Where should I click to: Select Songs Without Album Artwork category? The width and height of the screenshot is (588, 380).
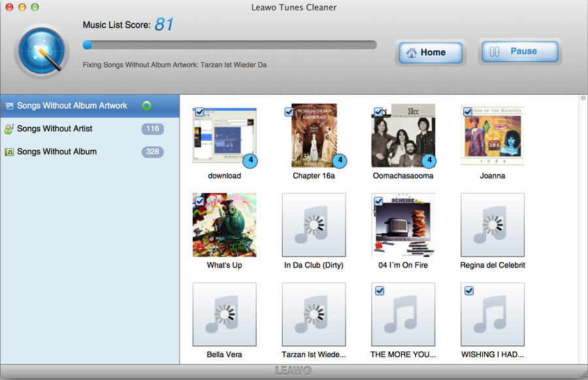[90, 106]
